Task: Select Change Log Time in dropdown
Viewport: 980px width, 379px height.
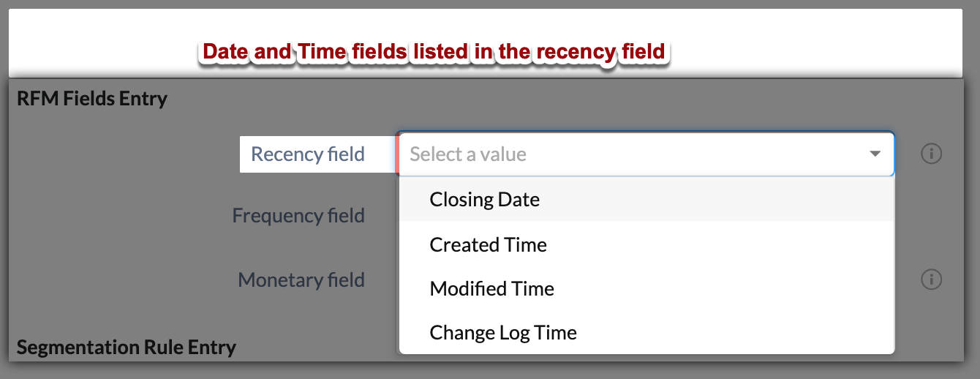Action: [x=503, y=333]
